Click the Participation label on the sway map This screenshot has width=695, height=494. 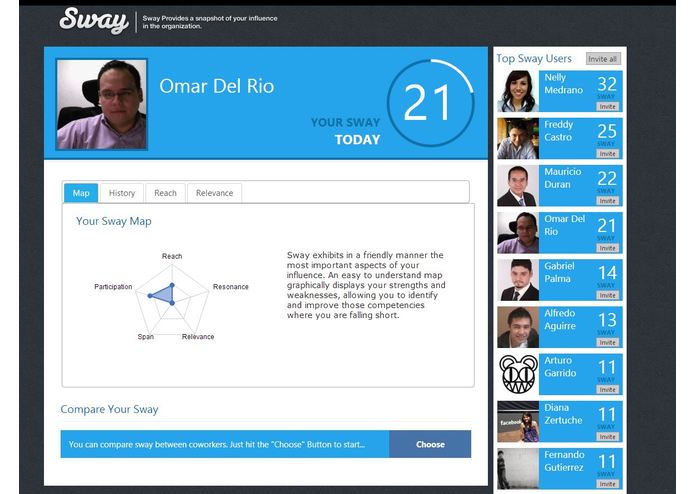click(x=113, y=287)
